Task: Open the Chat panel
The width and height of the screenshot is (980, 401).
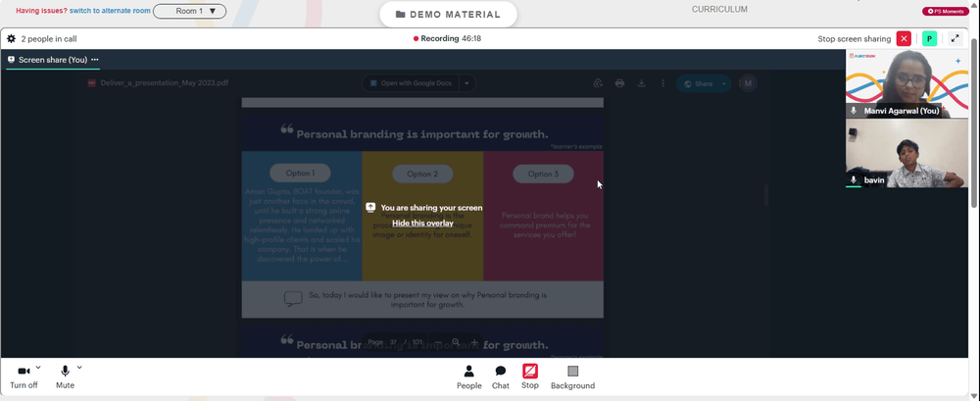Action: [x=501, y=377]
